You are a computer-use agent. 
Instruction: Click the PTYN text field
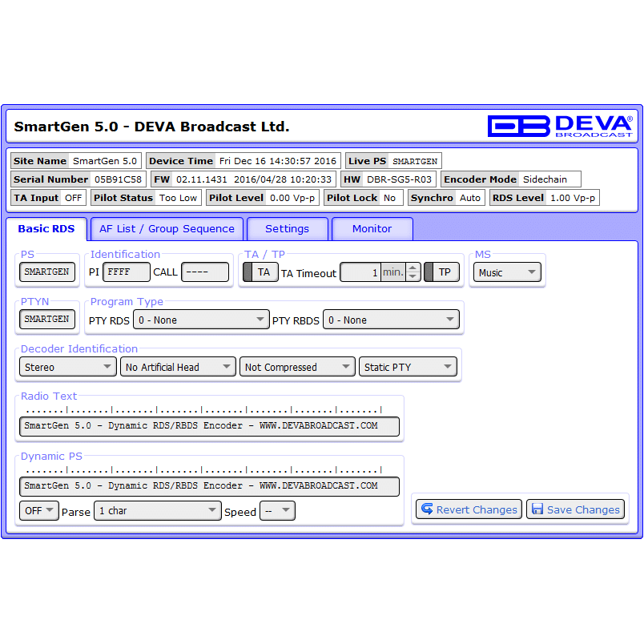47,319
